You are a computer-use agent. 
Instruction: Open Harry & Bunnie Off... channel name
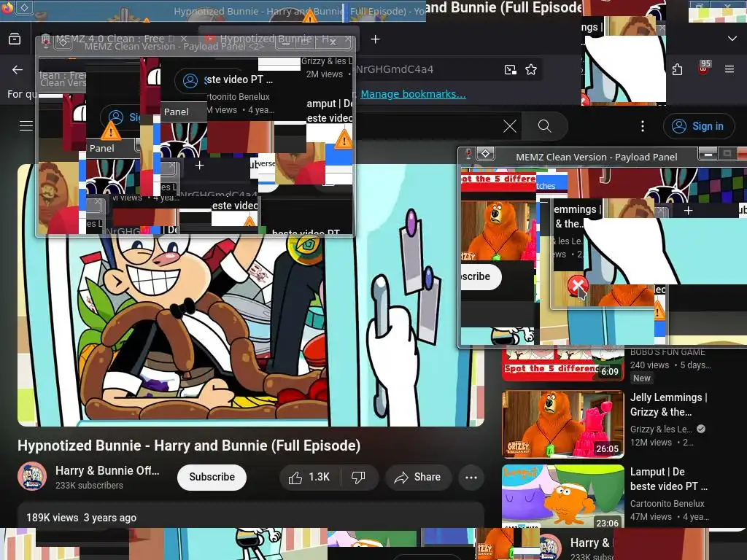coord(107,471)
